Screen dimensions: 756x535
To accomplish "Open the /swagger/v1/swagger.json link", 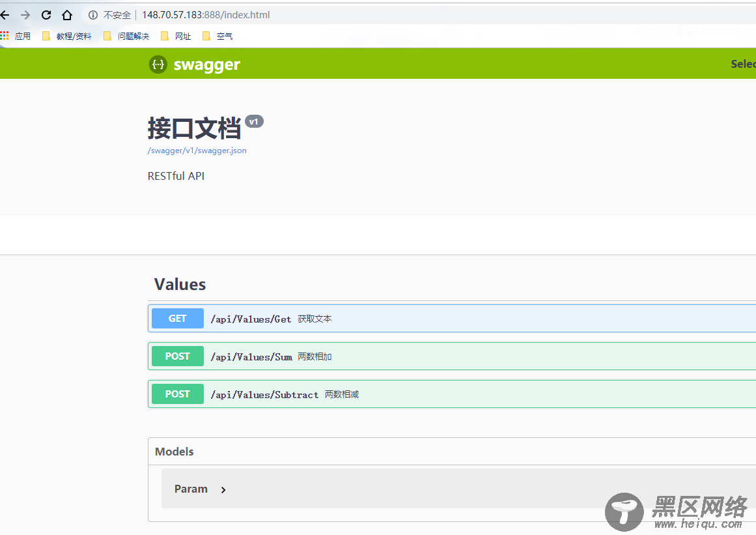I will click(x=197, y=151).
